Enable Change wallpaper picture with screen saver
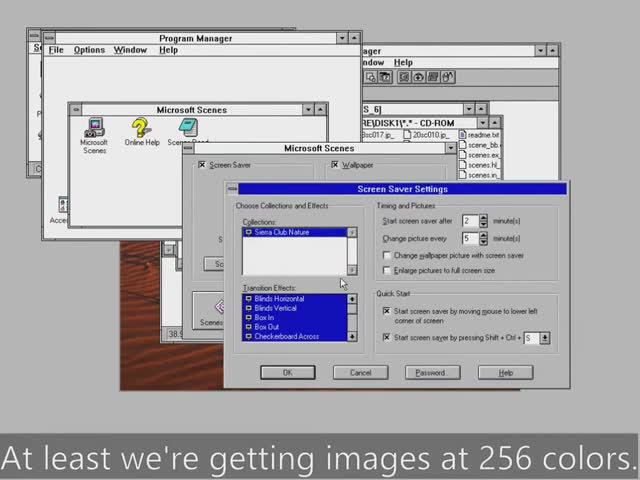Viewport: 640px width, 480px height. coord(387,256)
